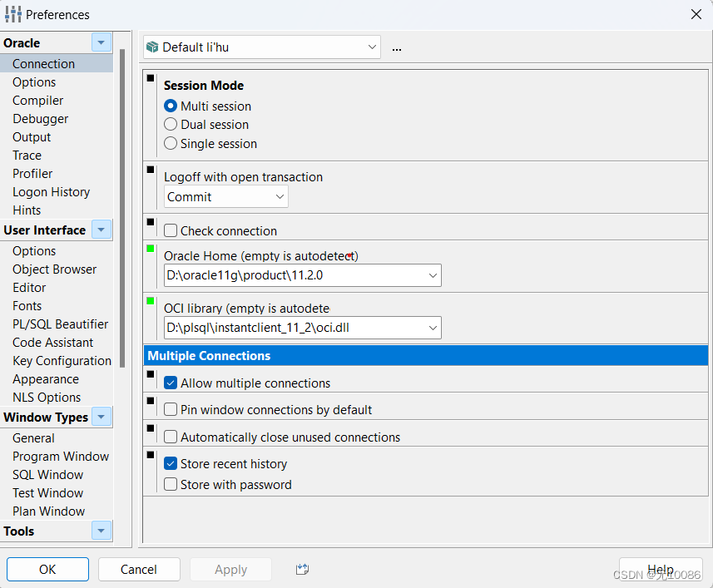Open the Profiler preferences
The height and width of the screenshot is (588, 713).
(x=32, y=174)
